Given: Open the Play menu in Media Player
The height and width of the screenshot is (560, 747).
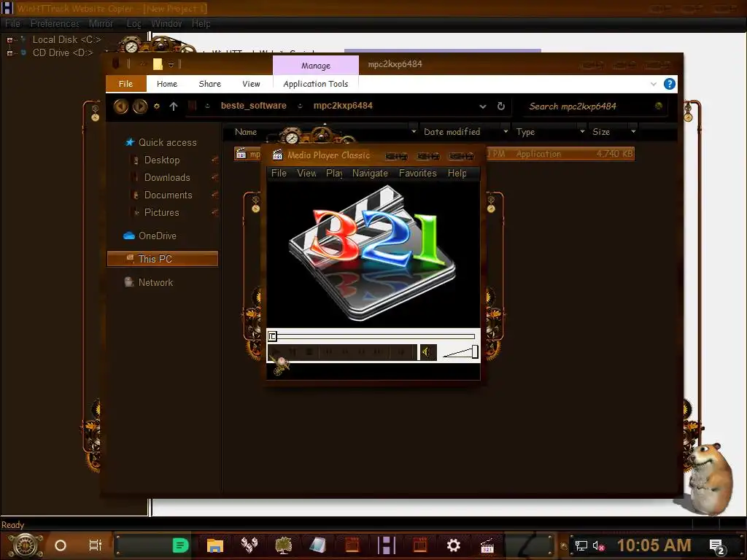Looking at the screenshot, I should pyautogui.click(x=334, y=174).
